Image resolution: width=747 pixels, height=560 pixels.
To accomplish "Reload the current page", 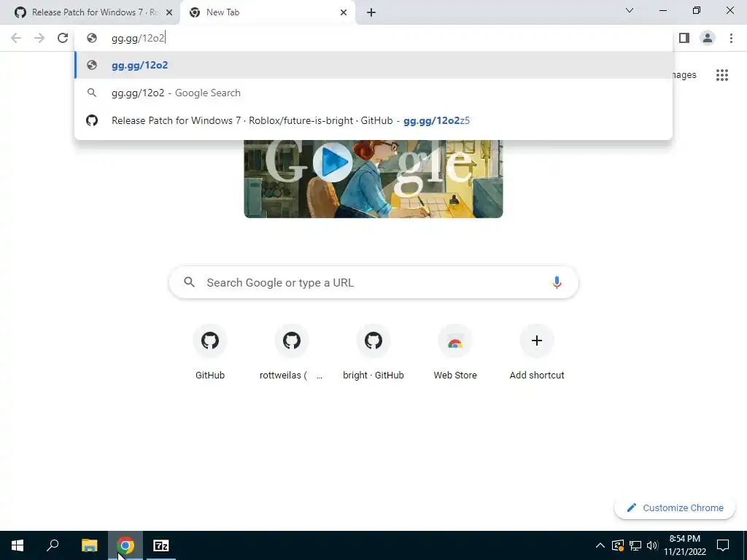I will pos(63,38).
